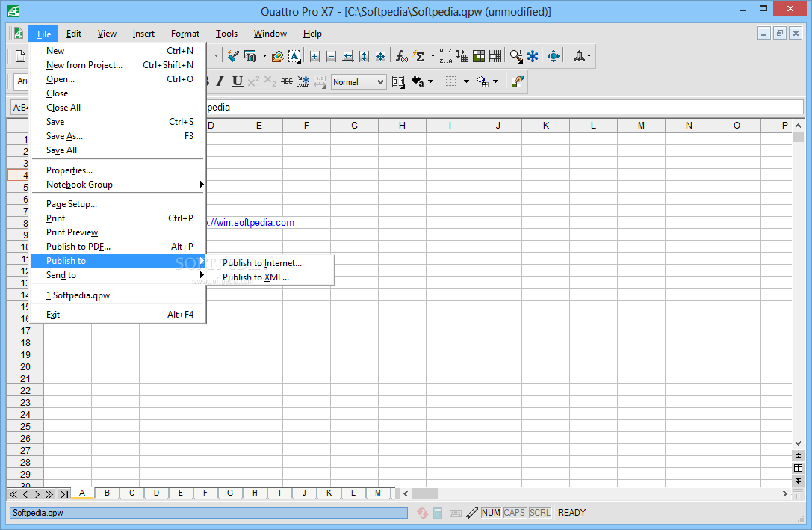The image size is (812, 530).
Task: Expand the QuickSum functions dropdown arrow
Action: tap(433, 56)
